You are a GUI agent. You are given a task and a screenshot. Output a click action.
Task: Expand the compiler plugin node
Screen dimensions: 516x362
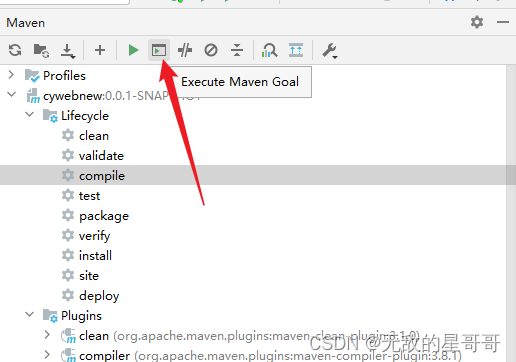tap(47, 355)
